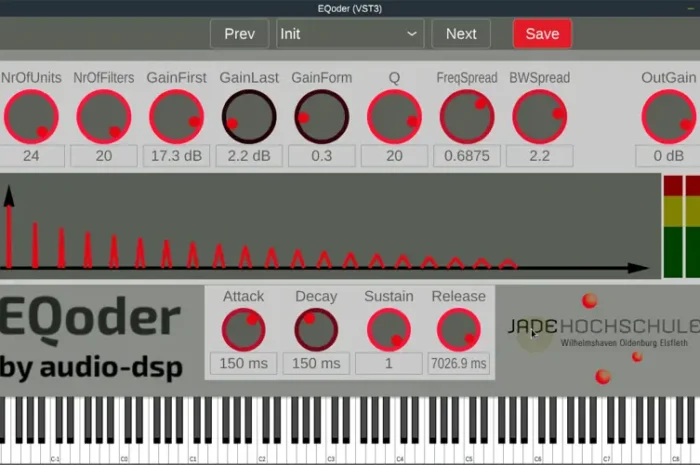Screen dimensions: 700x465
Task: Click the GainForm knob
Action: tap(321, 116)
